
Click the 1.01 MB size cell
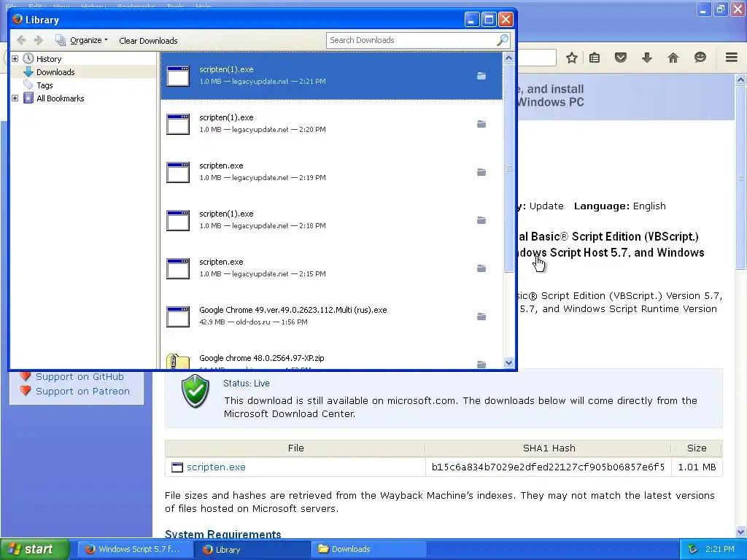pos(697,467)
